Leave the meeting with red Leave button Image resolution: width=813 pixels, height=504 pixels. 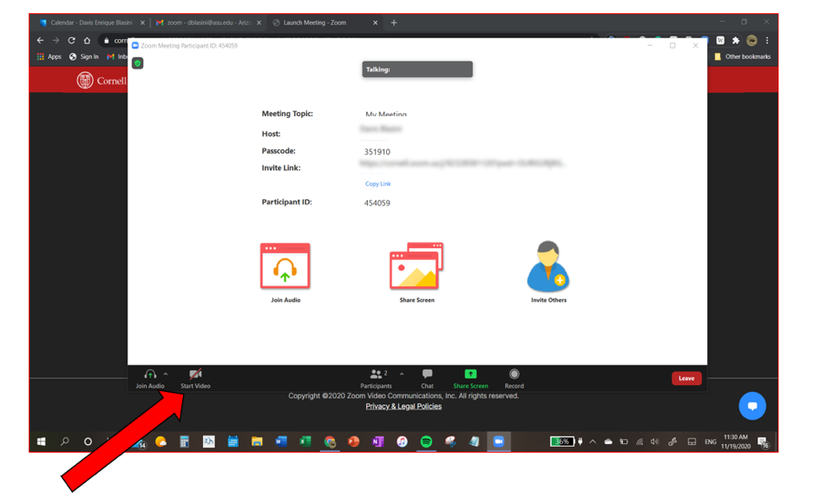point(686,378)
